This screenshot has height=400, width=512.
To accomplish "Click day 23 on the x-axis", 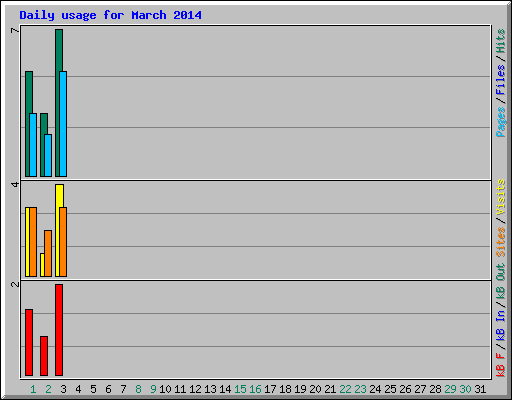I will (360, 389).
